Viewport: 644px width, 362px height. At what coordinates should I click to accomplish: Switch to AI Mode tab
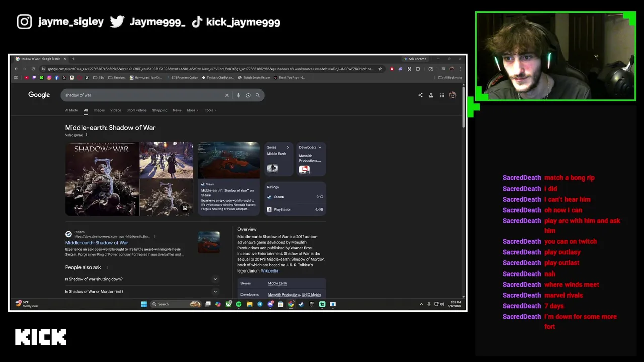point(71,110)
